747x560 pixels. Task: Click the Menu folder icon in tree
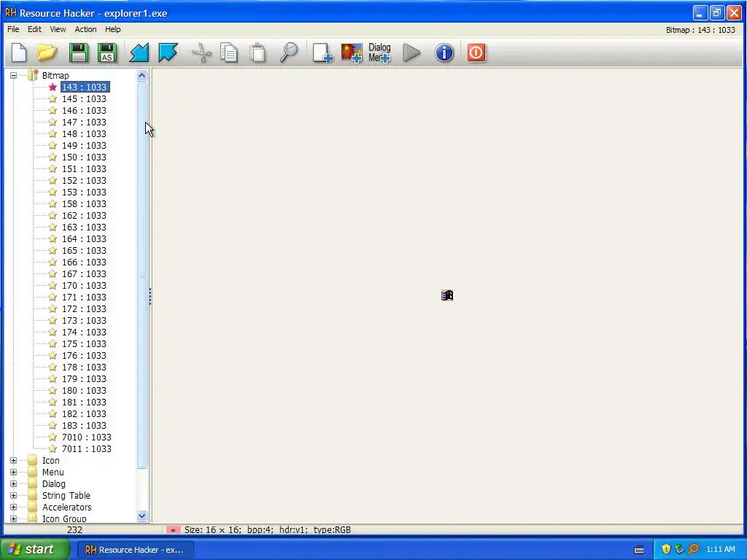click(32, 472)
